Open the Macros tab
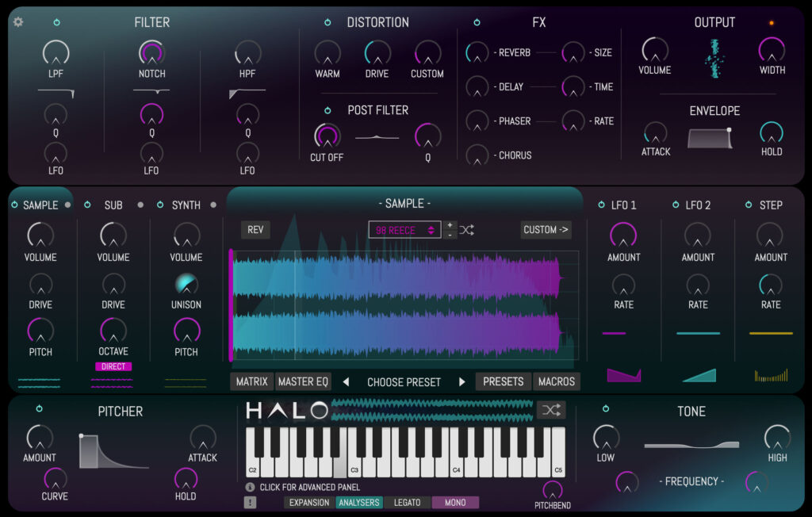812x517 pixels. pyautogui.click(x=556, y=381)
